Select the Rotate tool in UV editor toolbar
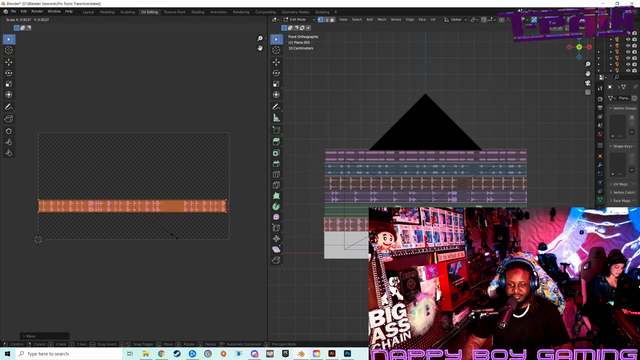The width and height of the screenshot is (640, 360). pos(9,73)
